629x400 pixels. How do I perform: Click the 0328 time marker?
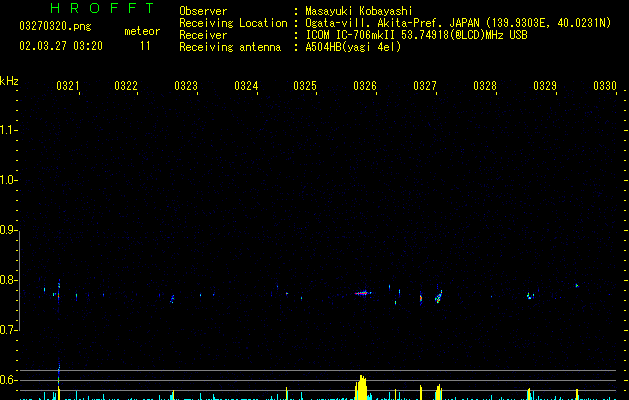485,86
